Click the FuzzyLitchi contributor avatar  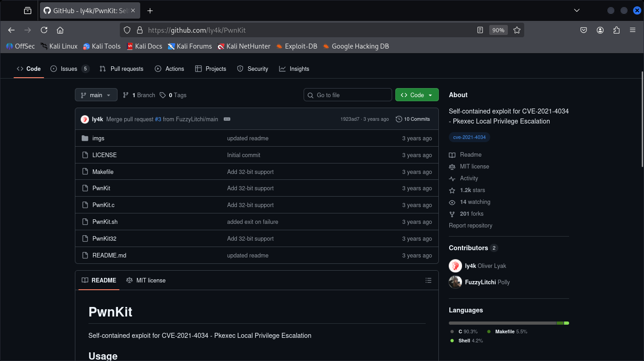(455, 282)
